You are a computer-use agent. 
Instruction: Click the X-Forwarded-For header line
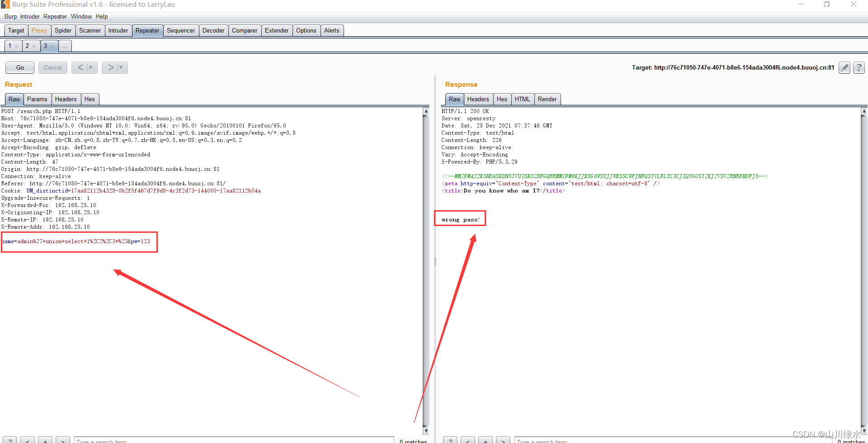click(x=49, y=205)
